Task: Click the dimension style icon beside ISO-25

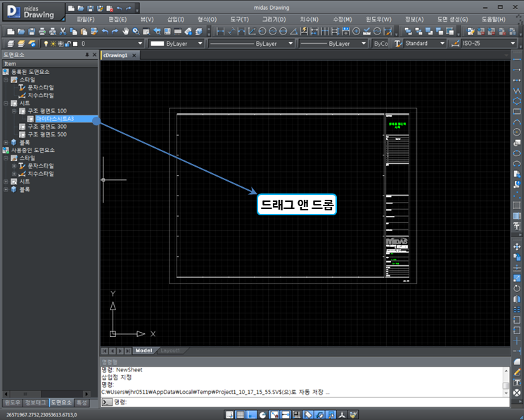Action: (x=455, y=44)
